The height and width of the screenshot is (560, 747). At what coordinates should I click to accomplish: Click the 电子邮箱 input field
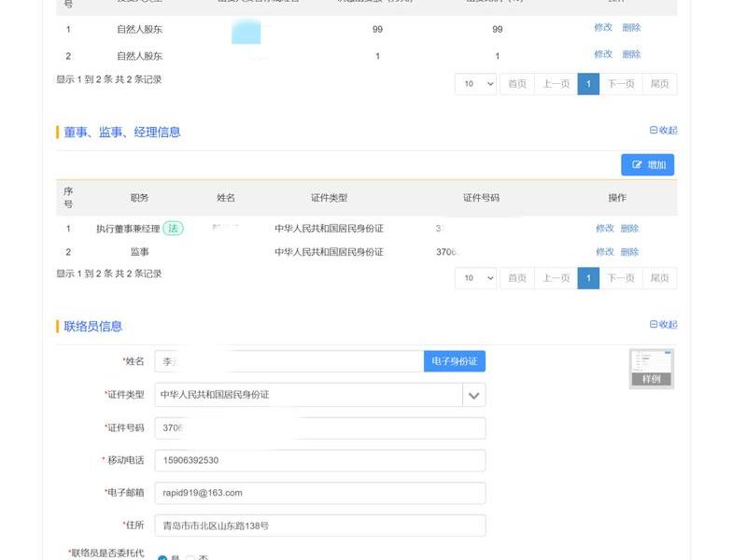320,493
